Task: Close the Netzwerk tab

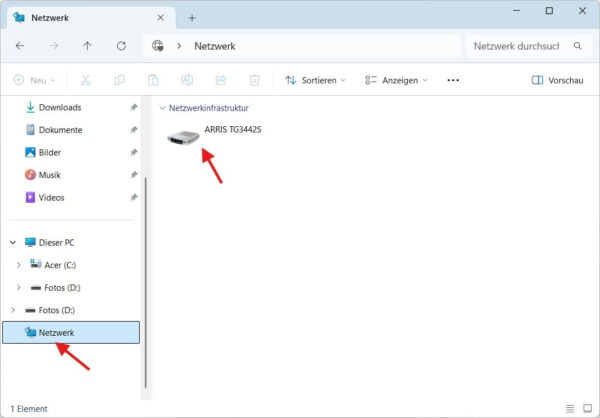Action: 161,18
